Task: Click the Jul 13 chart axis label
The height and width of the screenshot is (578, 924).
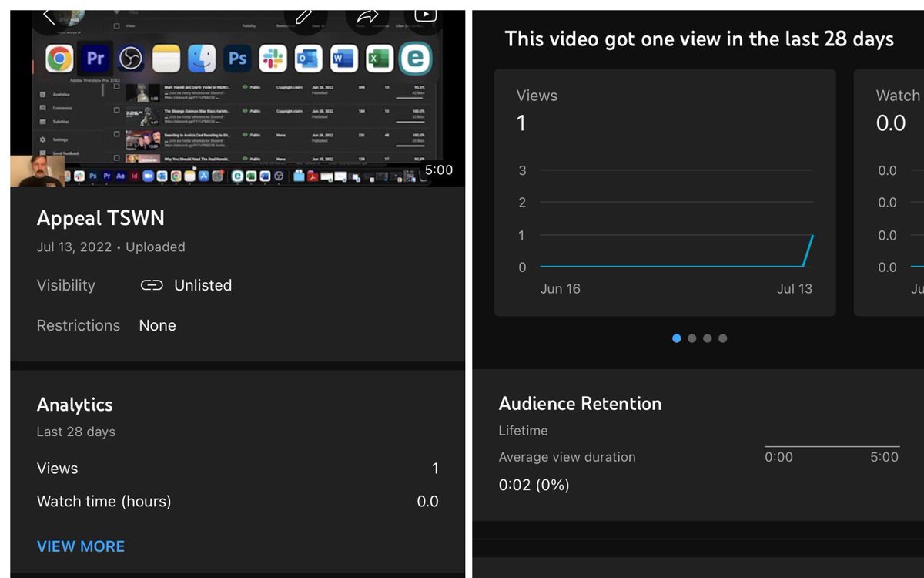Action: coord(794,289)
